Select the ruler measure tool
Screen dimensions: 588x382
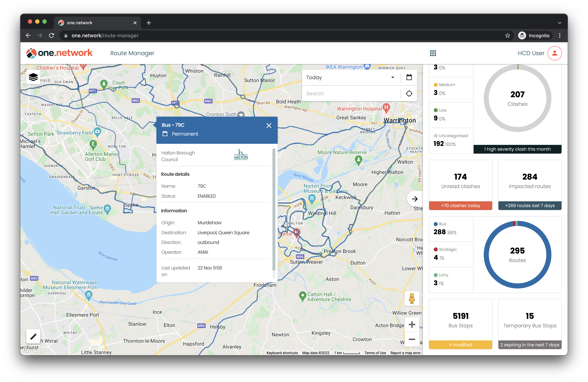[33, 336]
